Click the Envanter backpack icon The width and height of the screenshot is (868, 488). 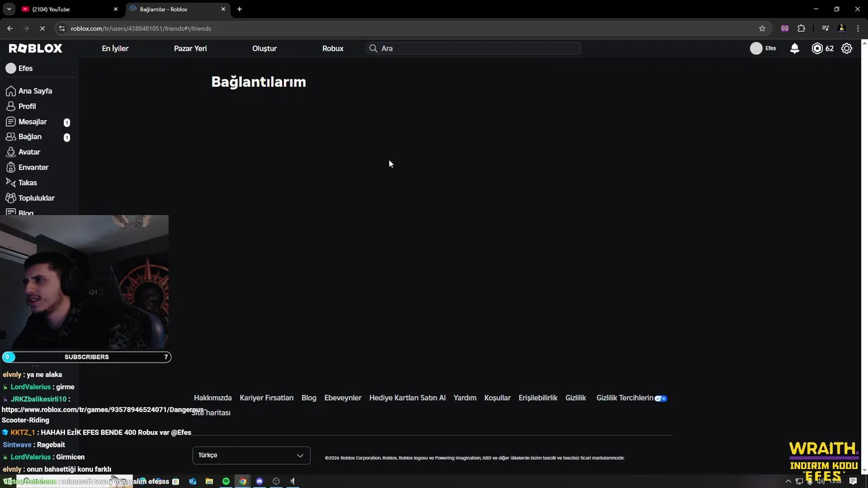coord(11,167)
